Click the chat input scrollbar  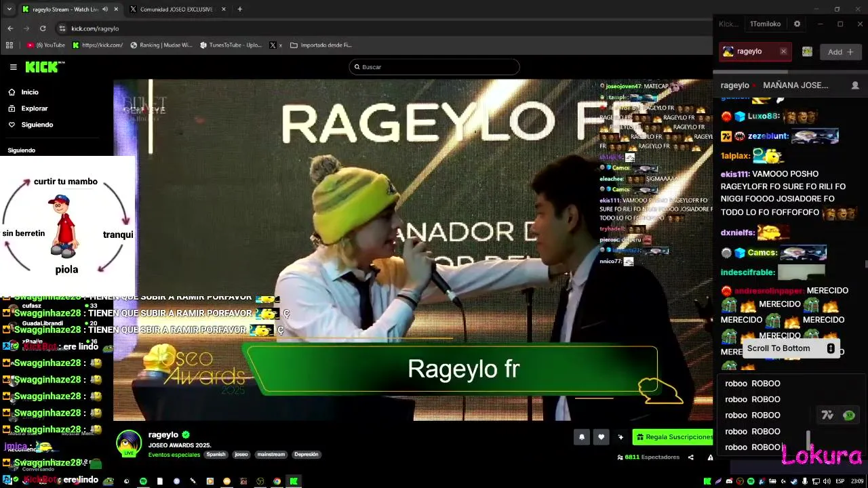(808, 439)
